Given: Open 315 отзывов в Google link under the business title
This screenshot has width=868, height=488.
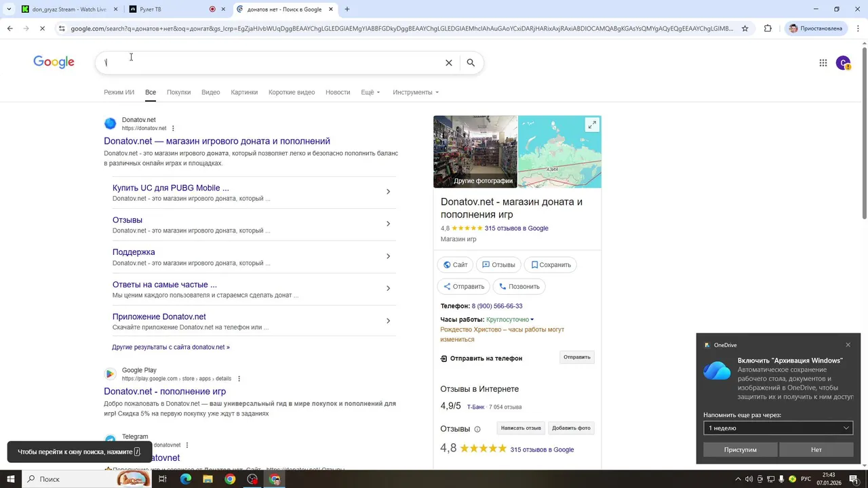Looking at the screenshot, I should coord(516,228).
